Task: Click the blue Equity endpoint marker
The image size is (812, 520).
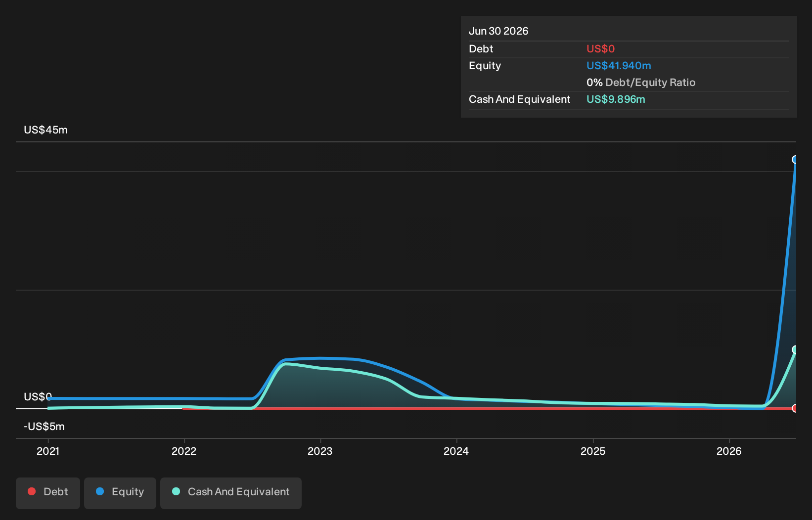Action: point(795,159)
